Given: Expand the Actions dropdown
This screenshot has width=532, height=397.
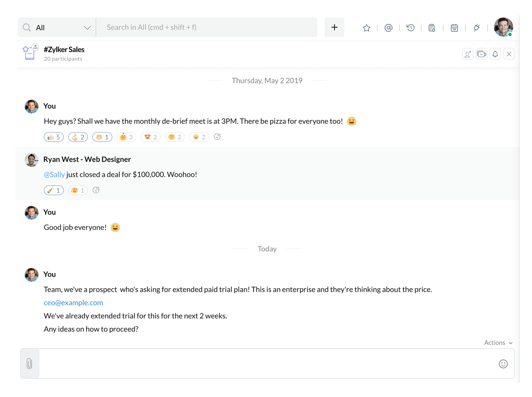Looking at the screenshot, I should tap(498, 343).
